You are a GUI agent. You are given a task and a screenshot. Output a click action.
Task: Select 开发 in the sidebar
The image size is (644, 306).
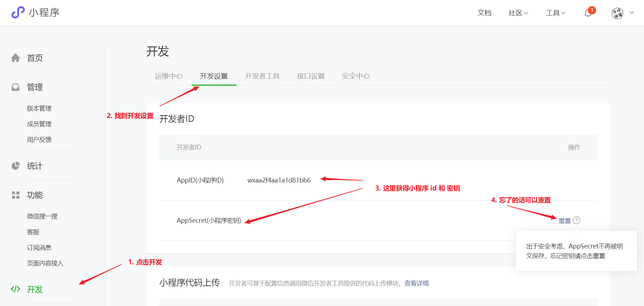pyautogui.click(x=35, y=289)
